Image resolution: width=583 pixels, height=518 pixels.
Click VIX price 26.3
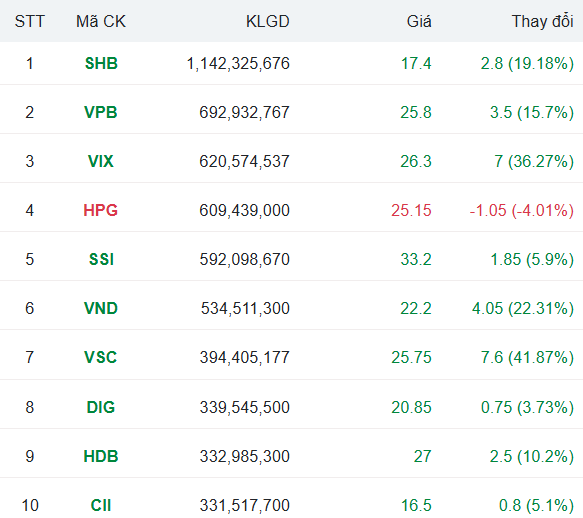click(x=416, y=162)
